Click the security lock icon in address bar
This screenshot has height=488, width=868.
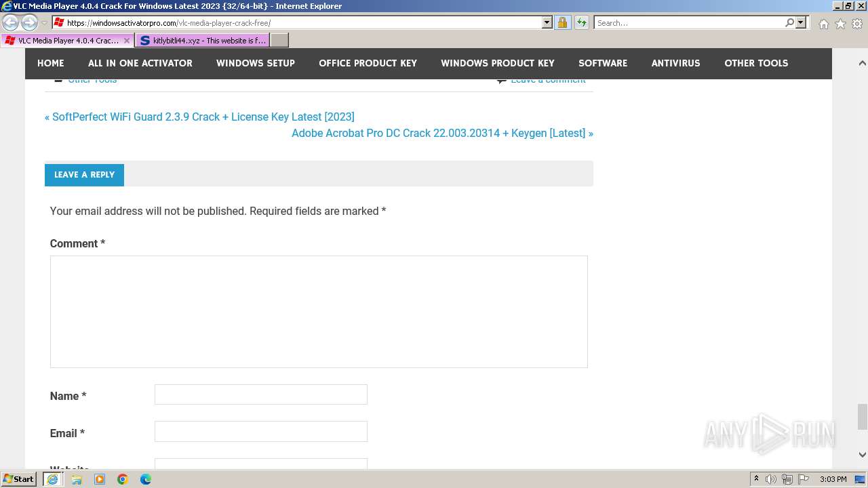[562, 23]
